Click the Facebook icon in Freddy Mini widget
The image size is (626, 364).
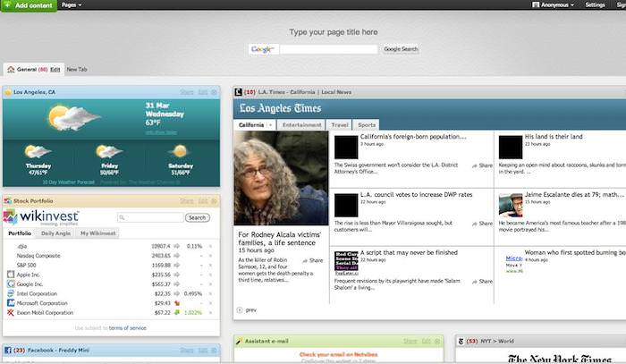pos(7,350)
